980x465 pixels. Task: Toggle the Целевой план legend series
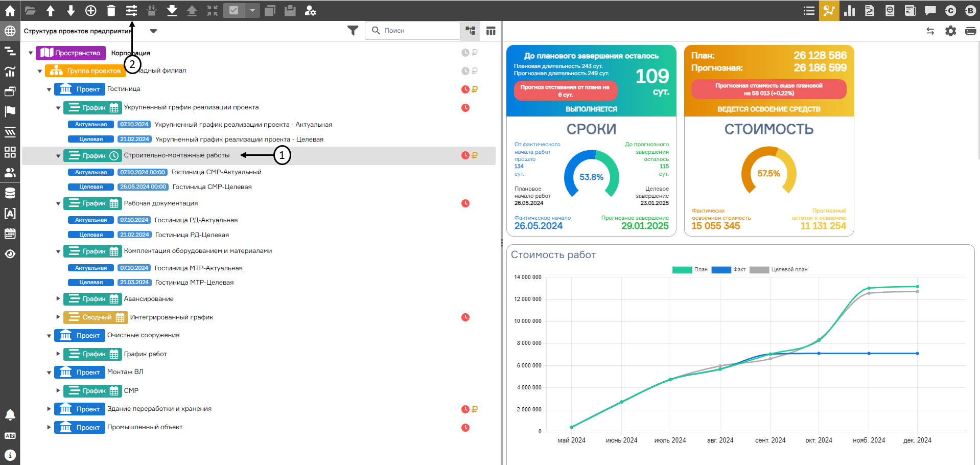[x=779, y=270]
